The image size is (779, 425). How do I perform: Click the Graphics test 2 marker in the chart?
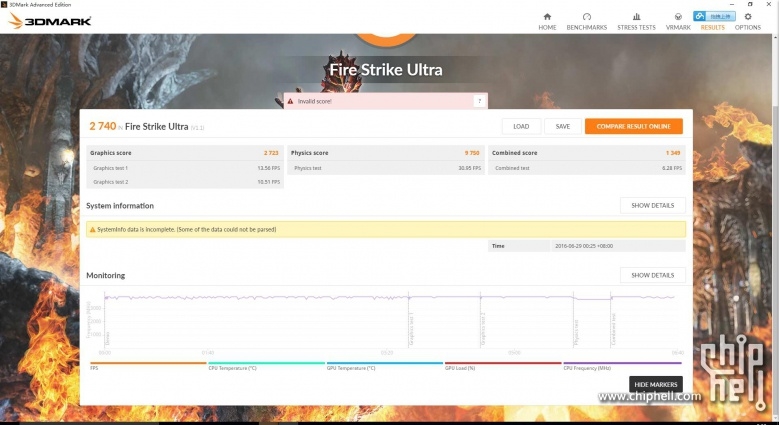click(x=483, y=329)
